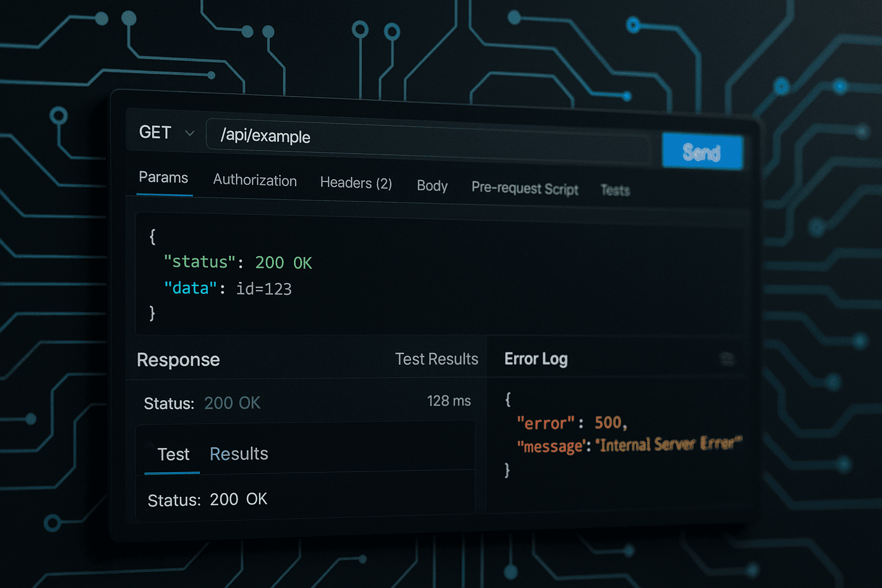Select the Body tab
This screenshot has width=882, height=588.
(x=432, y=185)
